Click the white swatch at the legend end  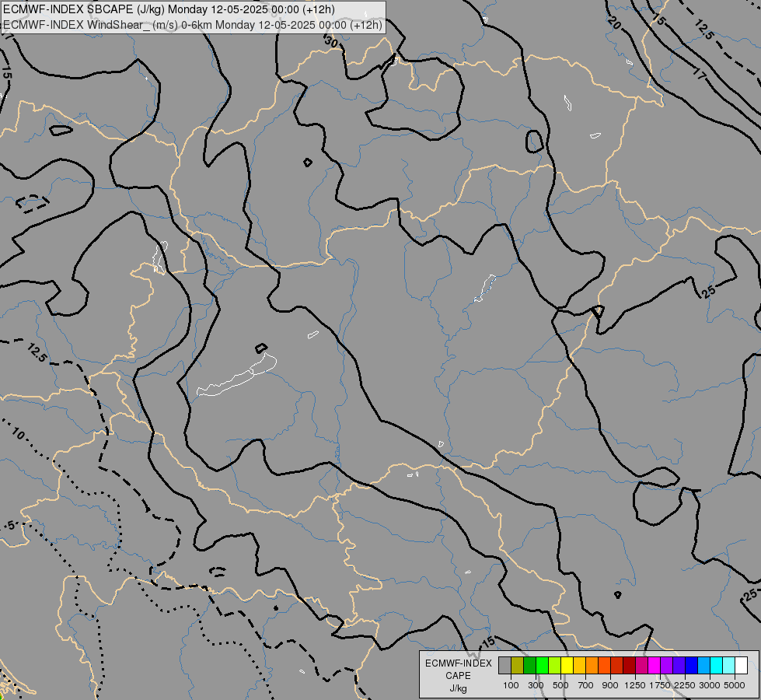coord(741,666)
